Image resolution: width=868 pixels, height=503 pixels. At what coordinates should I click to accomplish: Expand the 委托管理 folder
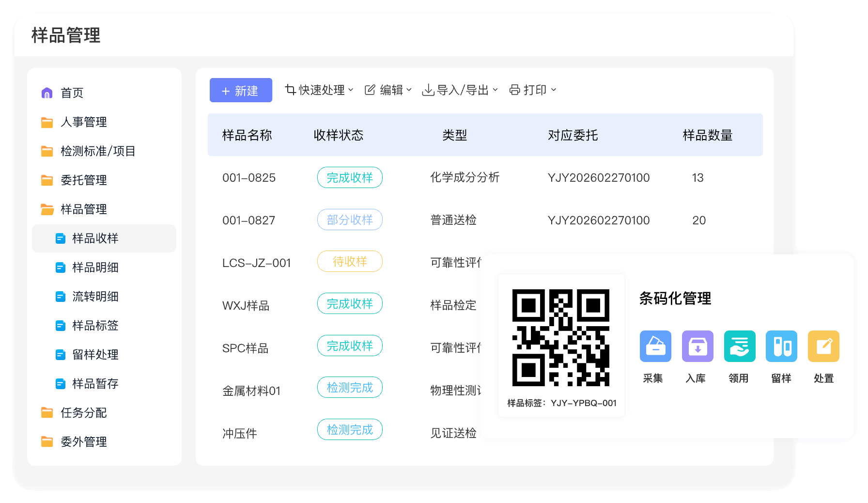[83, 180]
